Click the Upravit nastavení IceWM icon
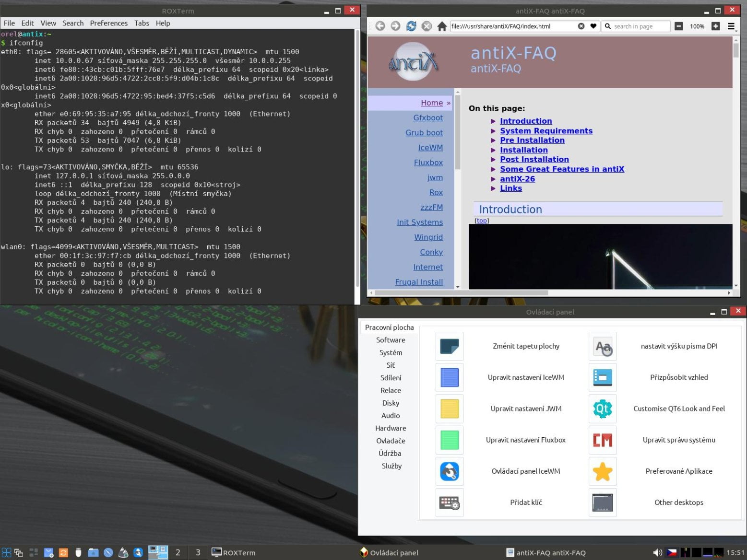 [x=450, y=377]
